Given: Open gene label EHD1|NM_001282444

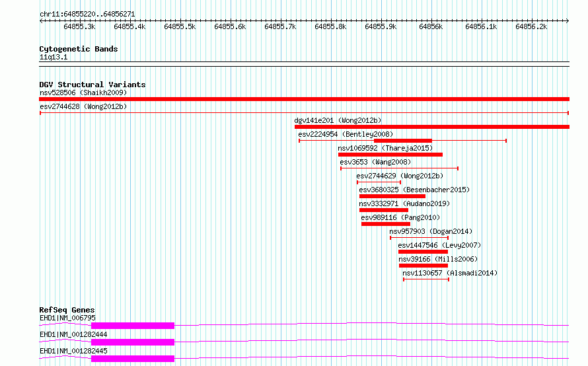Looking at the screenshot, I should pyautogui.click(x=73, y=334).
